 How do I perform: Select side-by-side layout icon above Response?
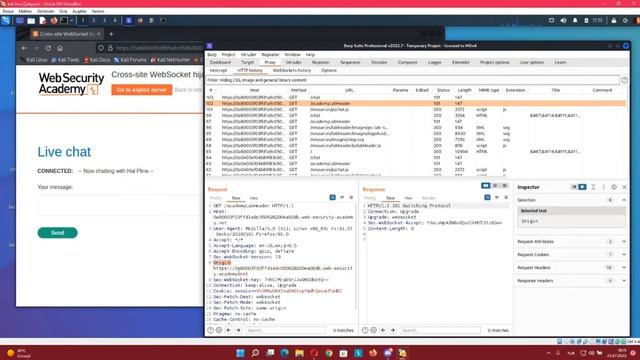point(486,186)
